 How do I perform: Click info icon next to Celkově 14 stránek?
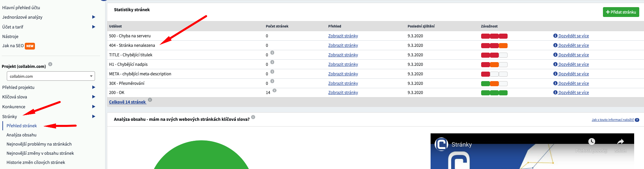tap(150, 100)
